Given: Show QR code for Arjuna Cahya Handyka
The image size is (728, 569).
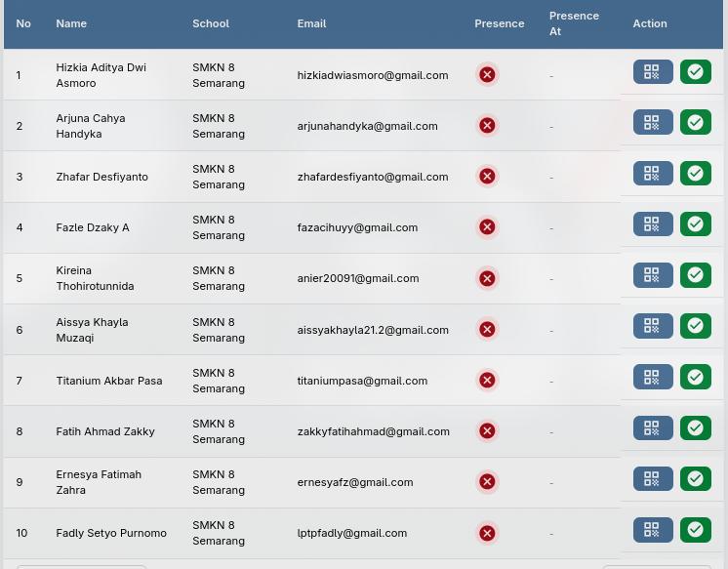Looking at the screenshot, I should (x=652, y=123).
